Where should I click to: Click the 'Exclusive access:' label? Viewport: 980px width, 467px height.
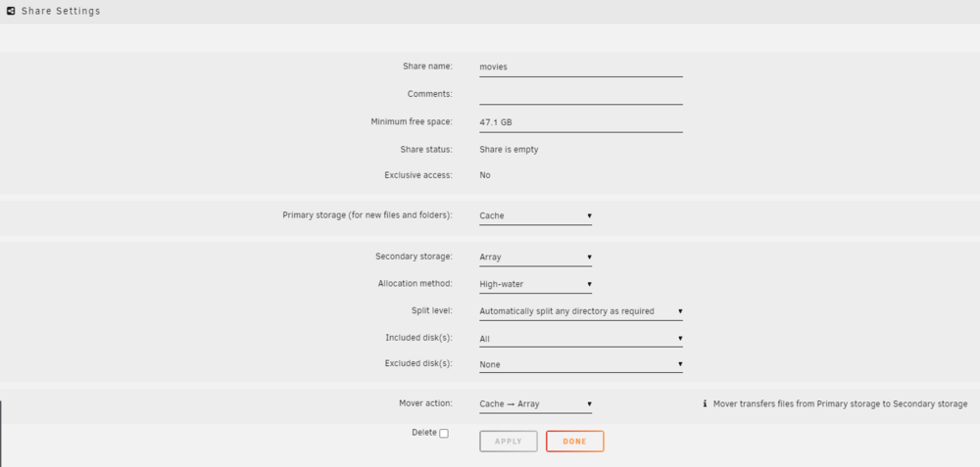(418, 175)
